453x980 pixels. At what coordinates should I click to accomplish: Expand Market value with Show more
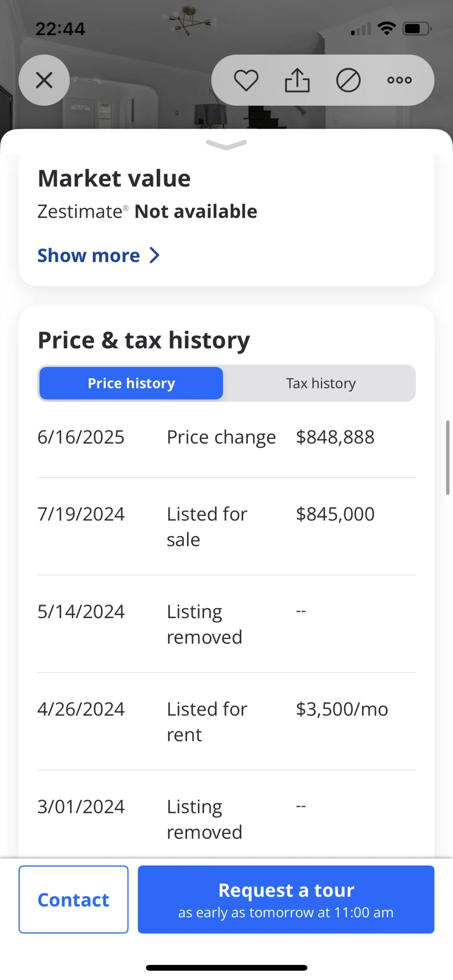89,255
